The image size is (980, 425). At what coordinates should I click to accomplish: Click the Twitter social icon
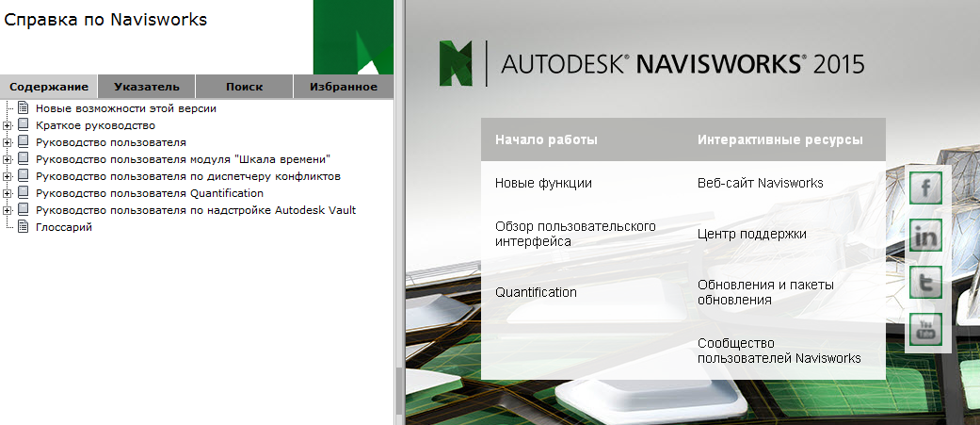(925, 283)
